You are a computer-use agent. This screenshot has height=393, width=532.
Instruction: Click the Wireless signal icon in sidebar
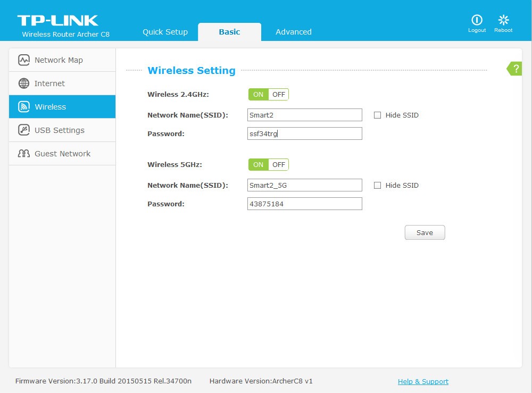point(23,107)
